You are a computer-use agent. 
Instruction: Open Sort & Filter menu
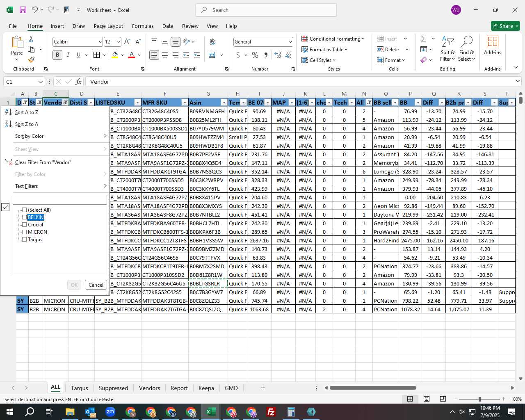coord(447,49)
